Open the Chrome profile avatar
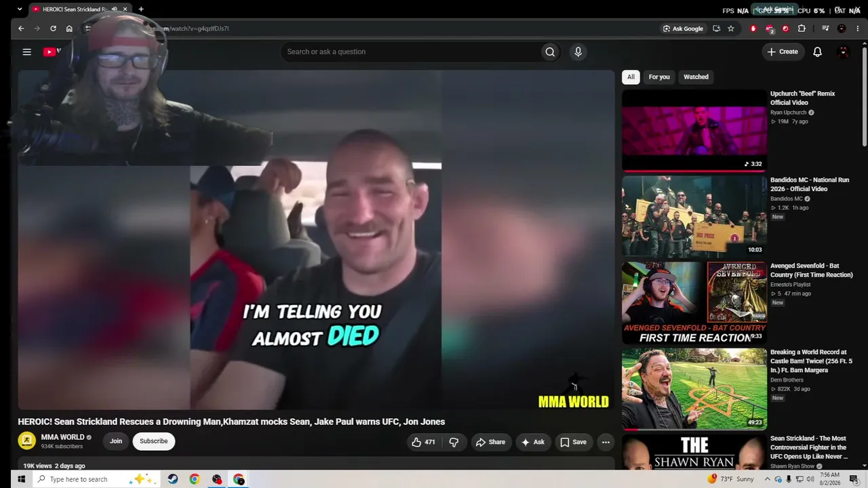The image size is (868, 488). point(842,28)
